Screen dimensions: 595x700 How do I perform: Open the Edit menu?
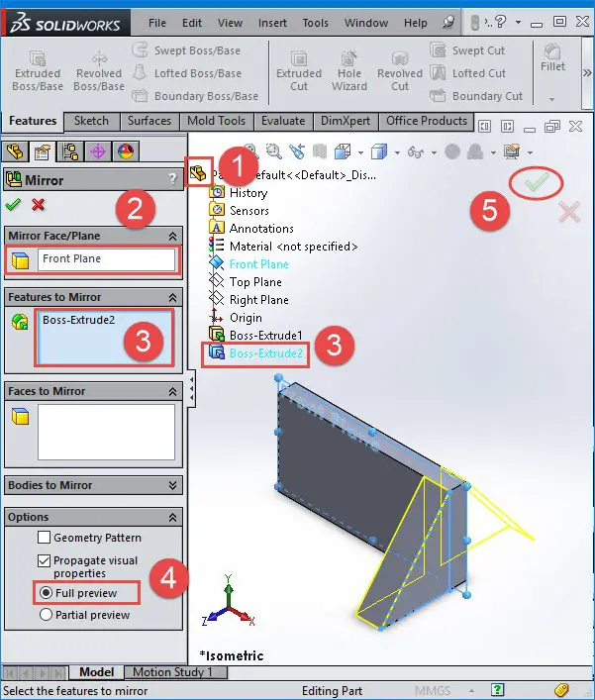click(x=192, y=23)
